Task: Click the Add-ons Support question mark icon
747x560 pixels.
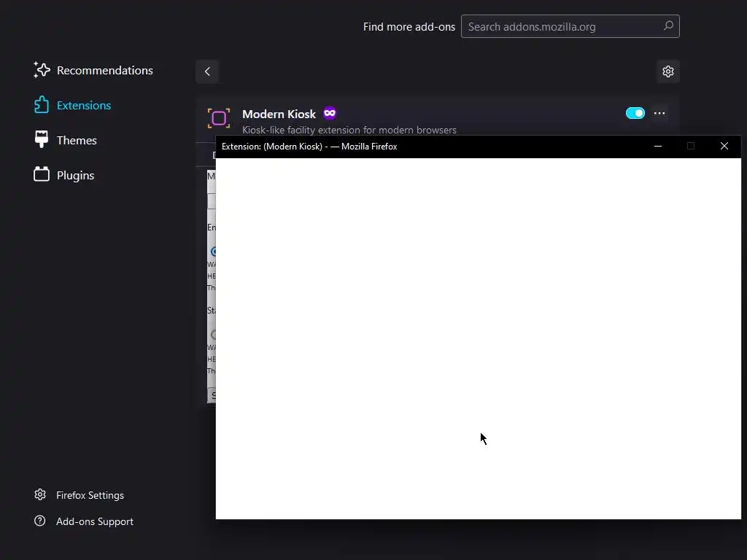Action: click(40, 521)
